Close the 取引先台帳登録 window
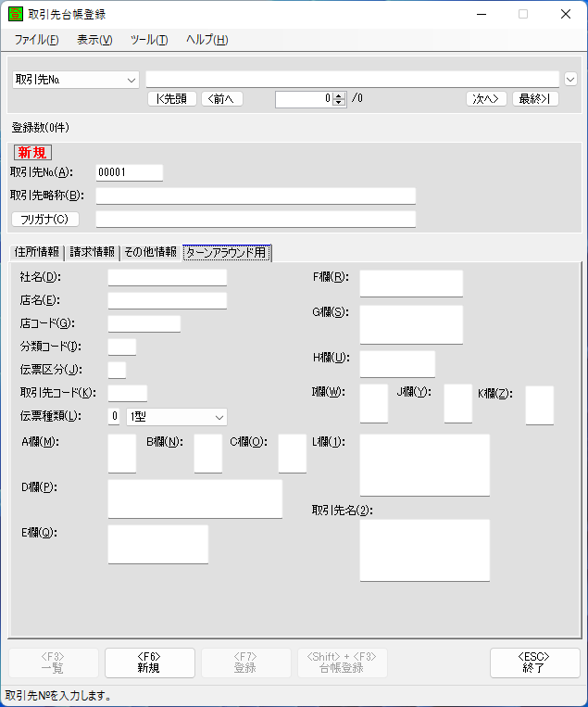Image resolution: width=588 pixels, height=707 pixels. pos(566,15)
